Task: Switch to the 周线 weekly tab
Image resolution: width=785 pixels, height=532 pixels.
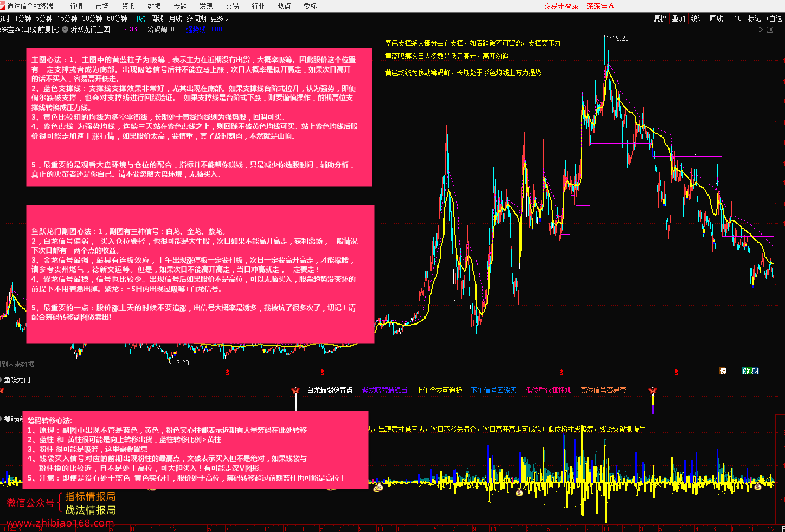Action: click(x=157, y=18)
